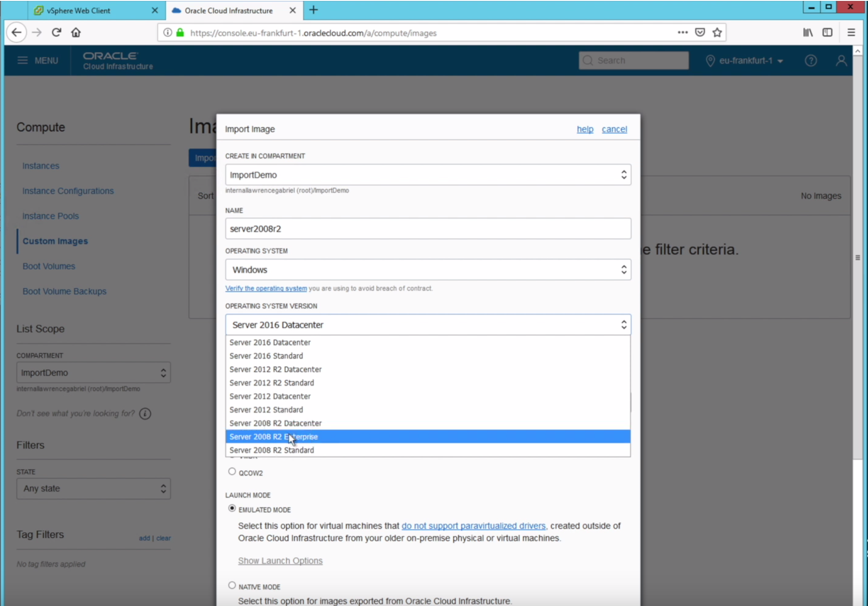This screenshot has height=606, width=868.
Task: Open the help question mark icon
Action: tap(810, 60)
